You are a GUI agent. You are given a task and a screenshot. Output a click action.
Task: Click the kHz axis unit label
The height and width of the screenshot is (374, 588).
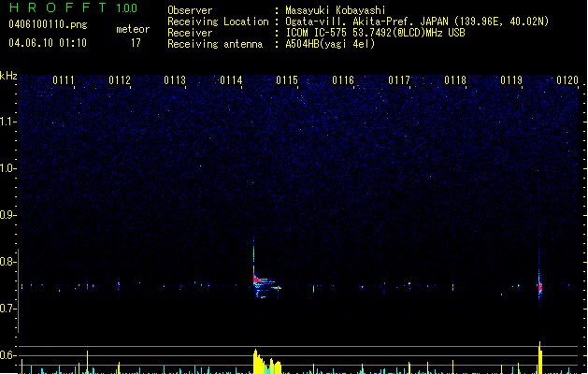(x=8, y=76)
